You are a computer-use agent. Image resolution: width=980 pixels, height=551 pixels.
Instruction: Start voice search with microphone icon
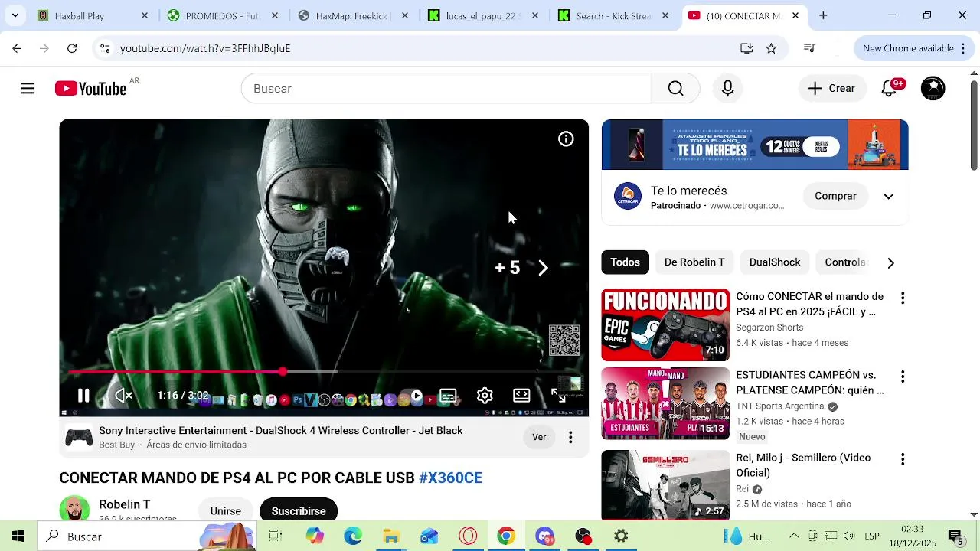[727, 89]
